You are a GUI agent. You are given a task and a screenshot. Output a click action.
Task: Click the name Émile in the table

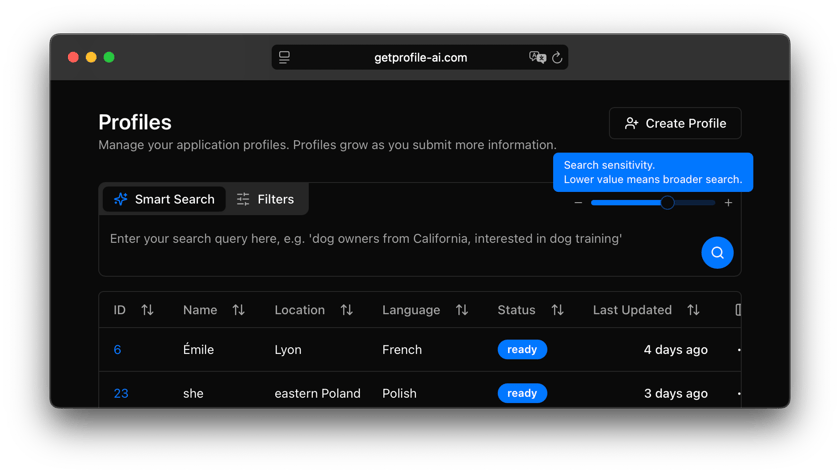198,350
